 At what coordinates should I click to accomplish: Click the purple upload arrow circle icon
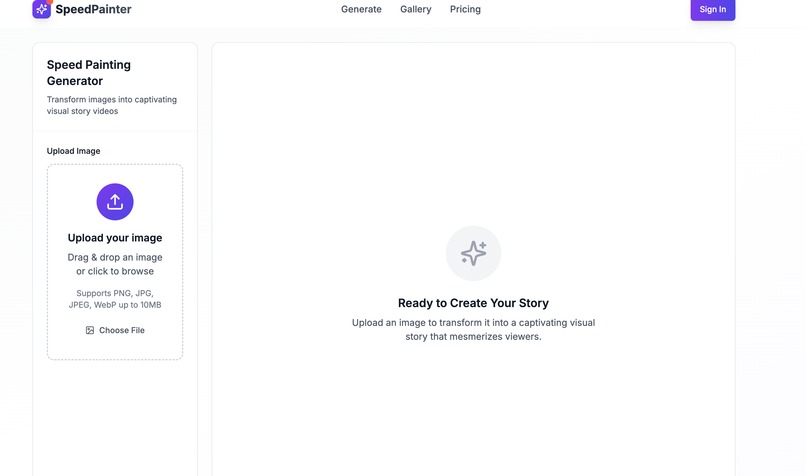pos(115,202)
